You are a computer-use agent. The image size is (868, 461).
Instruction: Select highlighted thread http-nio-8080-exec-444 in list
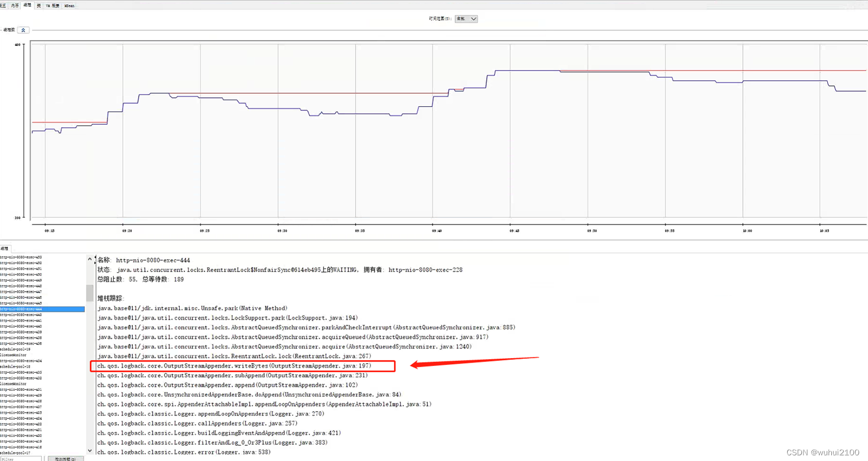(x=42, y=309)
